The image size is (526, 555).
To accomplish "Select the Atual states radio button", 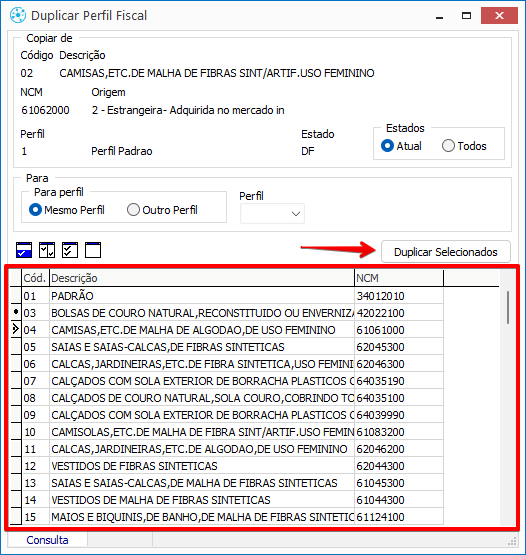I will tap(387, 146).
